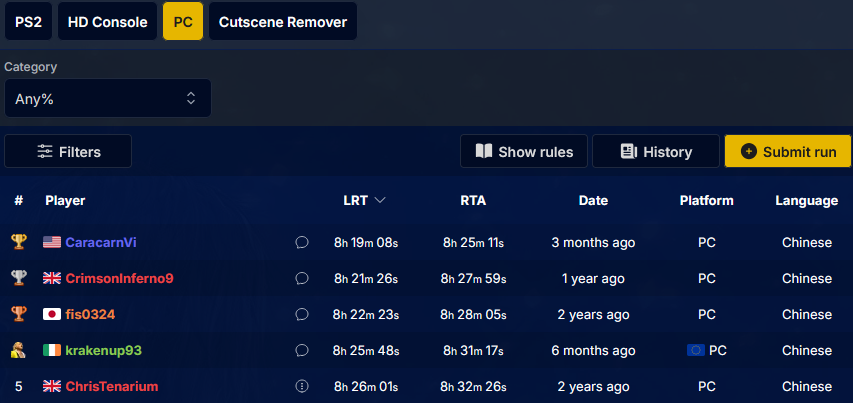Click rank number 5

pos(19,387)
